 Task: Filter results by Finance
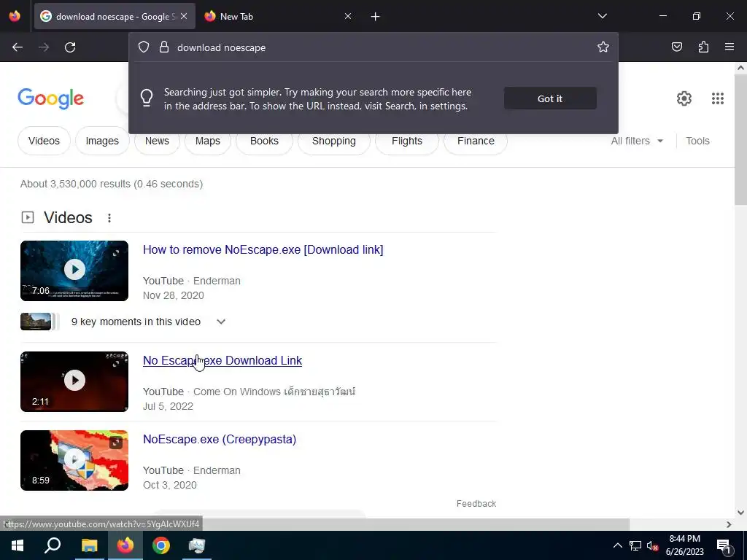pos(476,141)
